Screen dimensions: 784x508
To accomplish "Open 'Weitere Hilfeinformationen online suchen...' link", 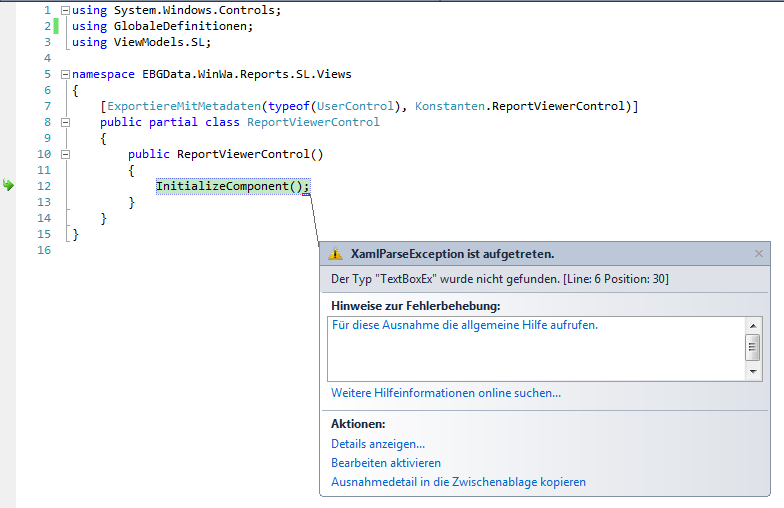I will pos(446,393).
